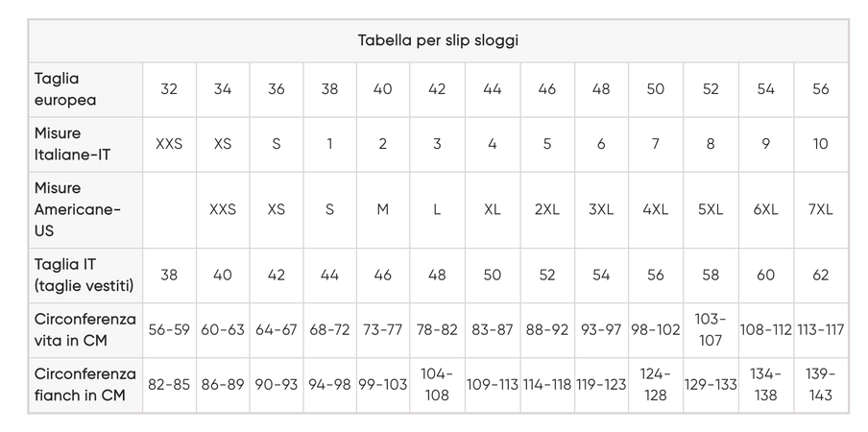Click the "Circonferenza fianch in CM" row header
Viewport: 868px width, 432px height.
click(85, 384)
